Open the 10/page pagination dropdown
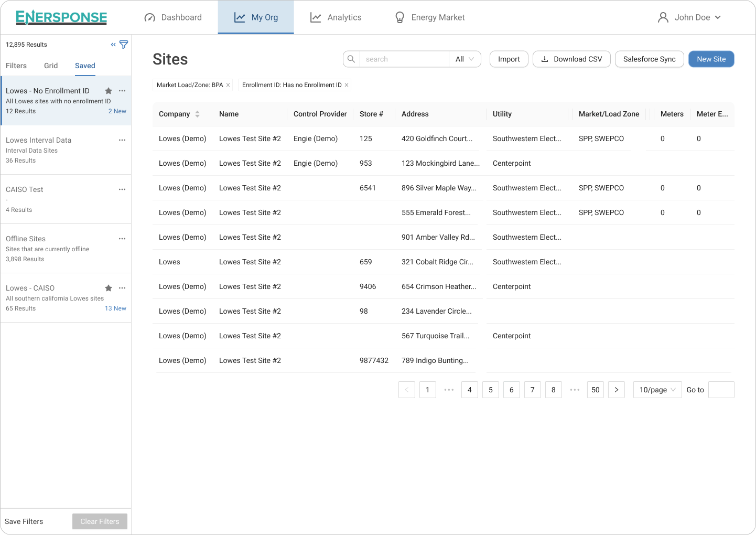This screenshot has height=535, width=756. (x=657, y=390)
